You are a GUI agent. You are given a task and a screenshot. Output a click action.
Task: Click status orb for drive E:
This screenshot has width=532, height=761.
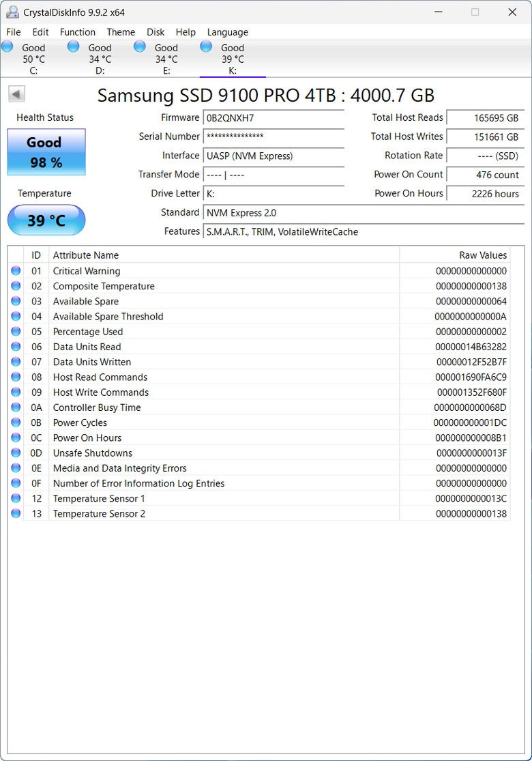[x=140, y=46]
